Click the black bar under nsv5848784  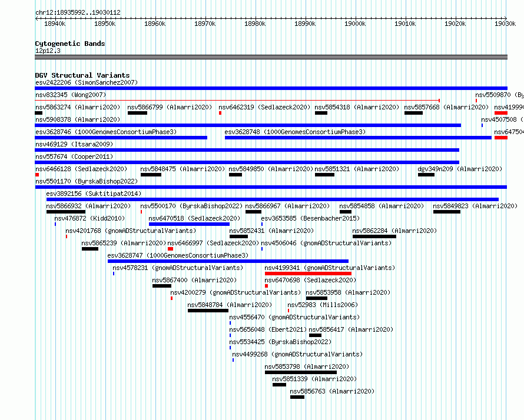208,311
